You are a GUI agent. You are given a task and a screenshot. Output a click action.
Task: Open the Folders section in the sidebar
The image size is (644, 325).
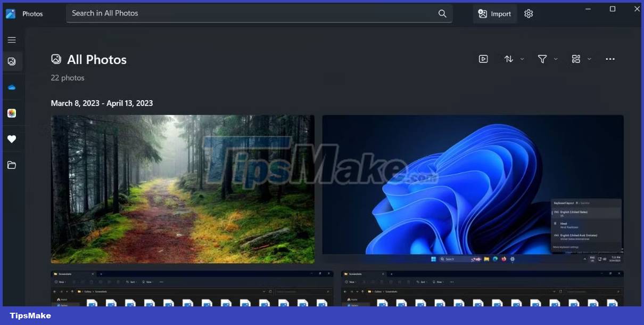click(12, 165)
